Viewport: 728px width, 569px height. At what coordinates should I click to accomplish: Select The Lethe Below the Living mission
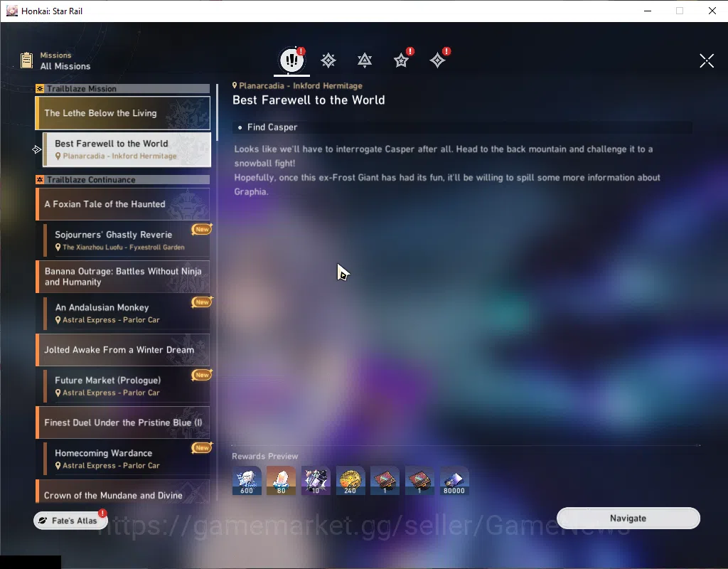tap(123, 113)
